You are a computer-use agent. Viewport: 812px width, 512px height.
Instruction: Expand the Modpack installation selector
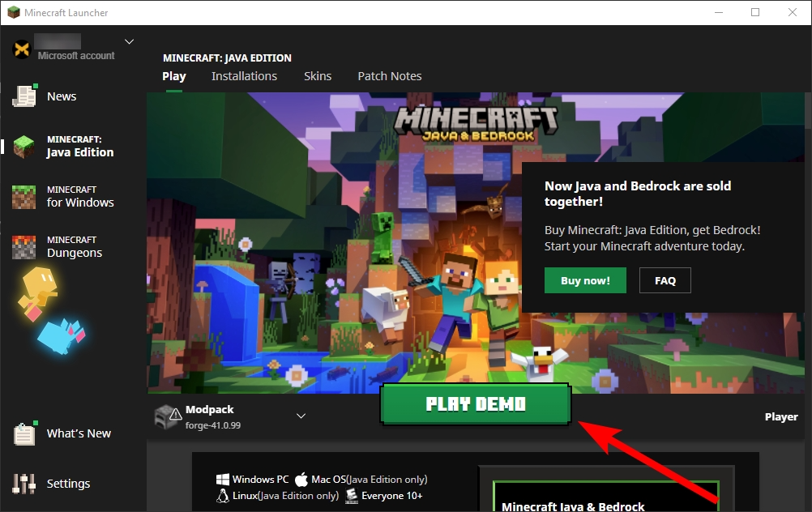(301, 416)
